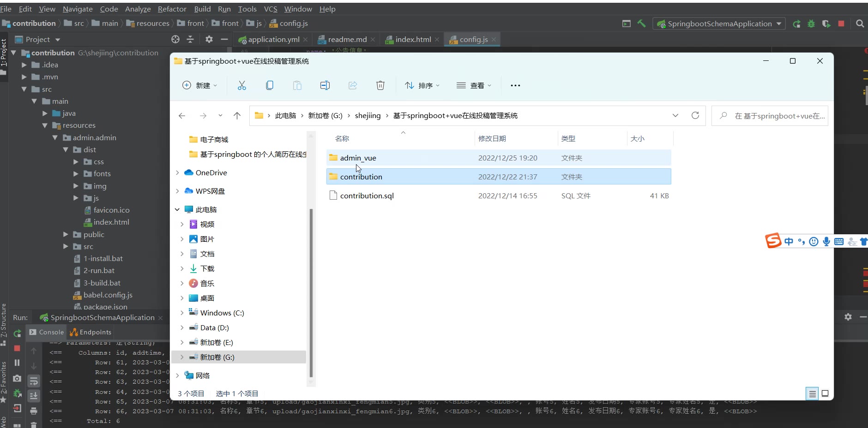Click the Refresh button beside address bar

[x=695, y=115]
